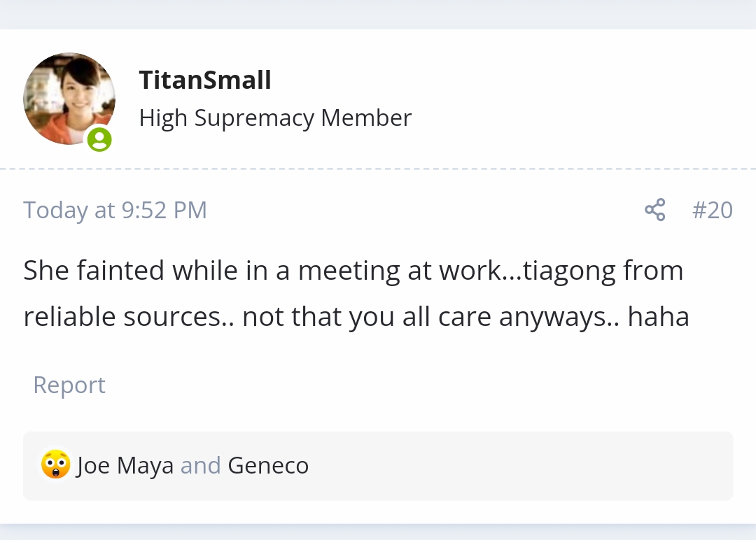The width and height of the screenshot is (756, 540).
Task: Click the word "haha" in the post
Action: 658,317
